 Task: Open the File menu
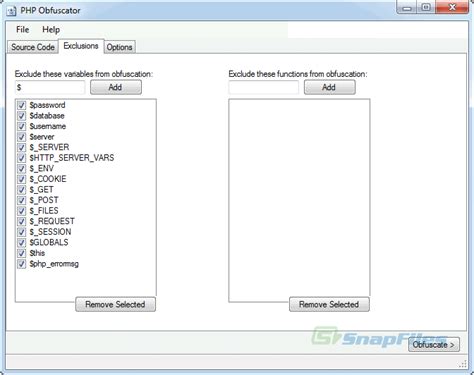(x=23, y=30)
